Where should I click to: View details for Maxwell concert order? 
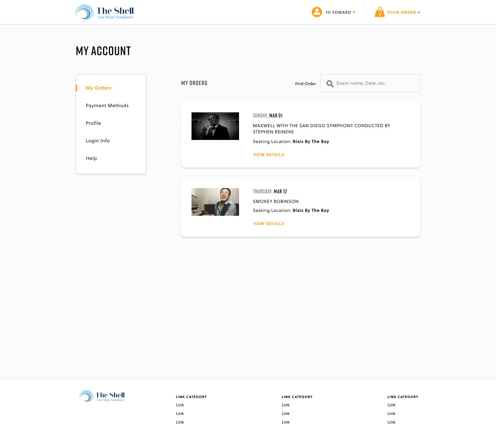[x=269, y=155]
